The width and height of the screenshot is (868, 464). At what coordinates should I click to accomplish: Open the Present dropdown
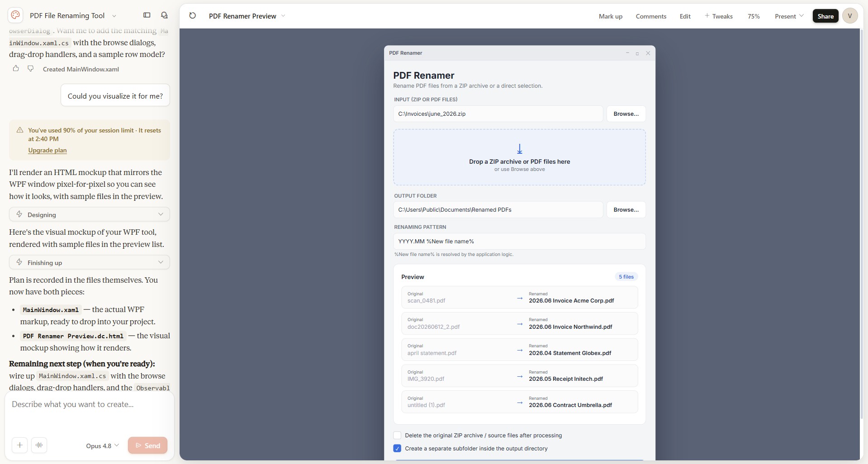coord(789,16)
